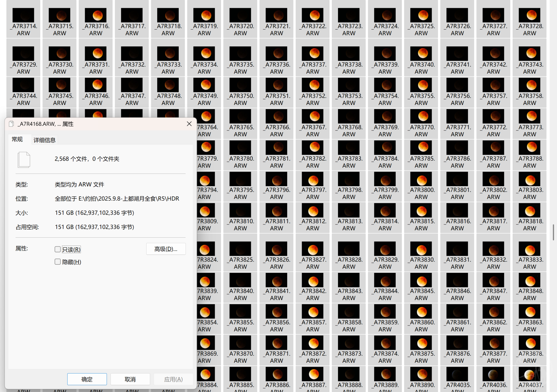Click the vertical scrollbar thumb
The height and width of the screenshot is (392, 557).
pos(554,232)
